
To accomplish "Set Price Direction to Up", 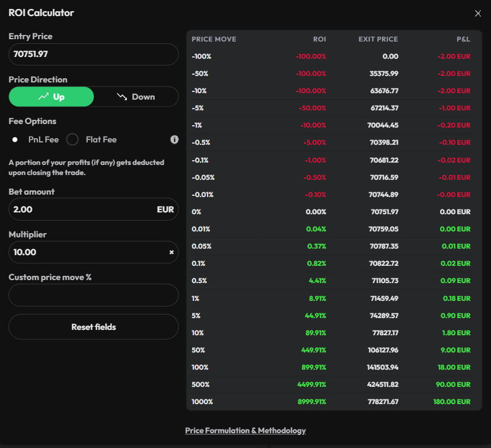I will (x=51, y=97).
